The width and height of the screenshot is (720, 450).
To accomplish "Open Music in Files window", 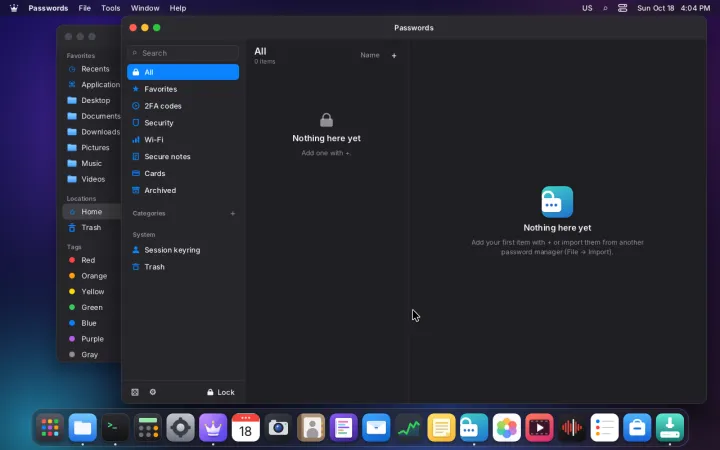I will [91, 163].
